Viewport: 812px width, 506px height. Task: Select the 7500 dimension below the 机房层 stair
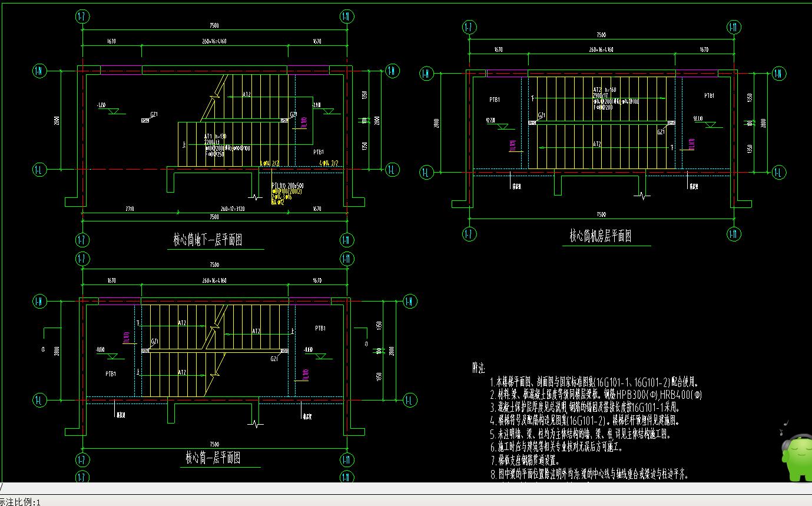601,214
